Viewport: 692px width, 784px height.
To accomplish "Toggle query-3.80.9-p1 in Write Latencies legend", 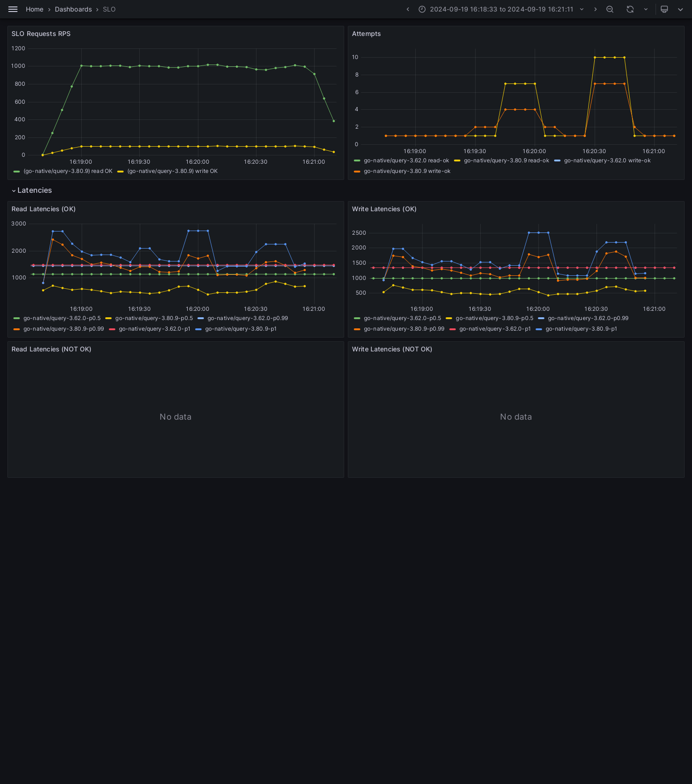I will (581, 329).
